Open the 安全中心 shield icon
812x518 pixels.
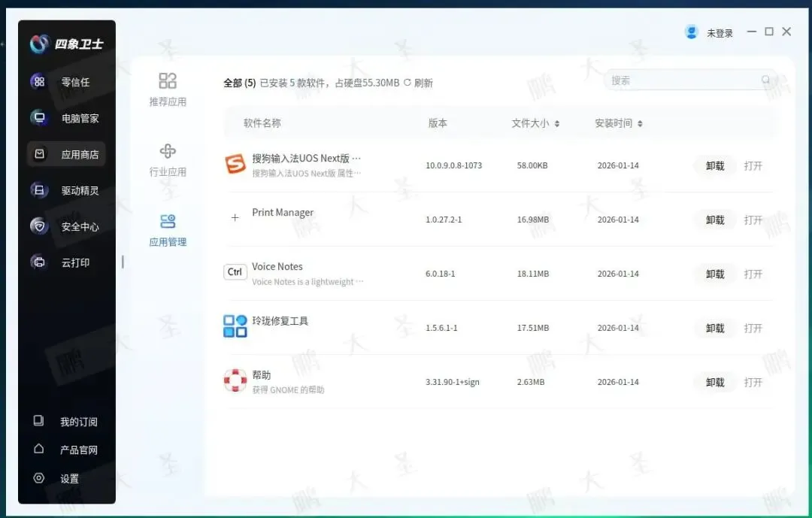click(x=39, y=226)
